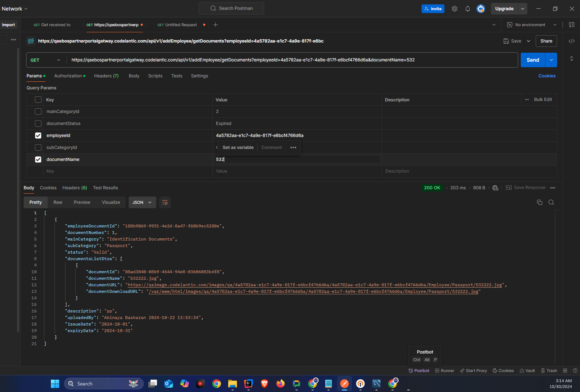Open the Cookies link
This screenshot has height=392, width=580.
point(547,76)
